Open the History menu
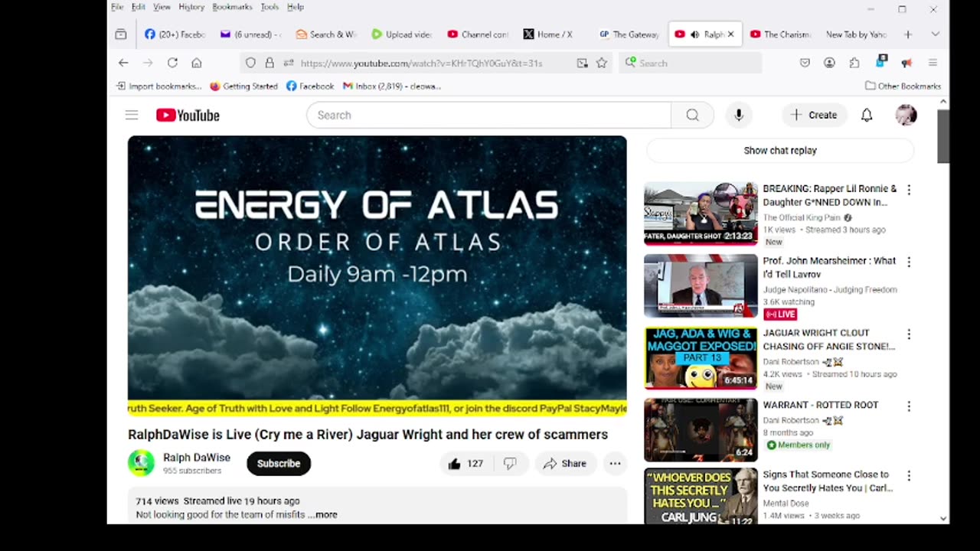This screenshot has width=980, height=551. click(191, 7)
